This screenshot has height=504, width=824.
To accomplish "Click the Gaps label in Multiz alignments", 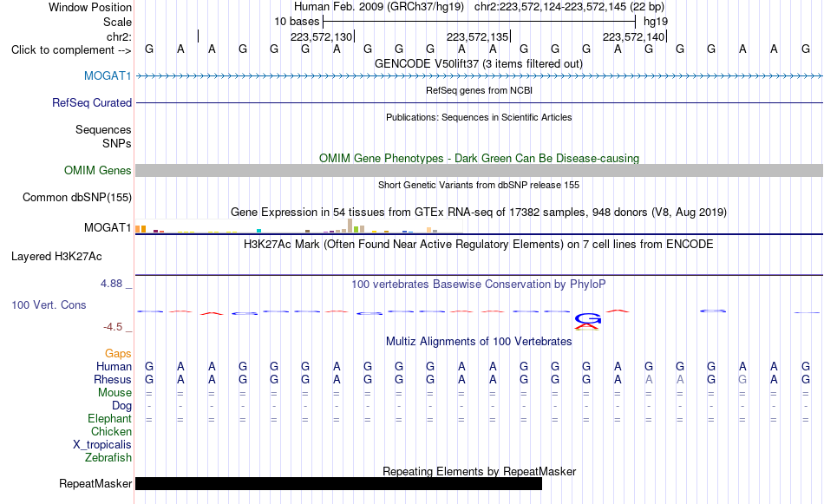I will (118, 354).
